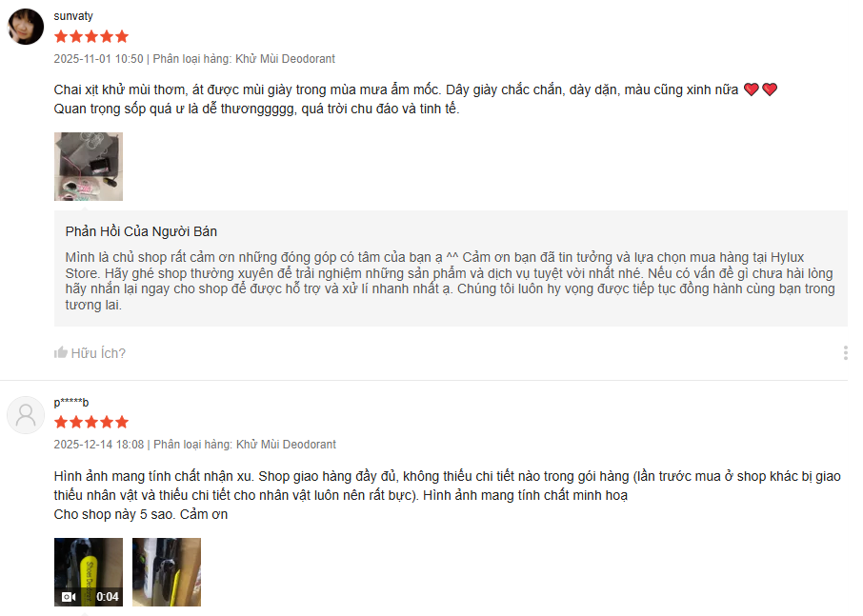Click sunvaty's review text about Chai xịt khử mùi

(415, 99)
